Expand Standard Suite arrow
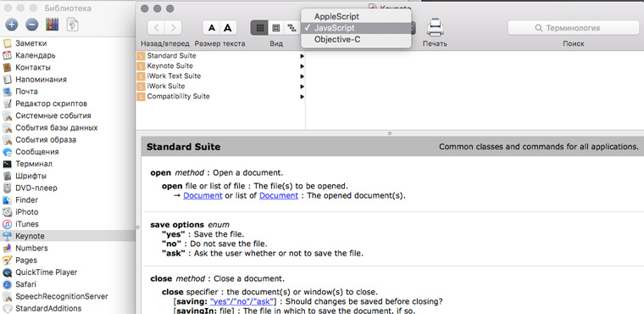Viewport: 644px width, 314px height. click(x=303, y=56)
